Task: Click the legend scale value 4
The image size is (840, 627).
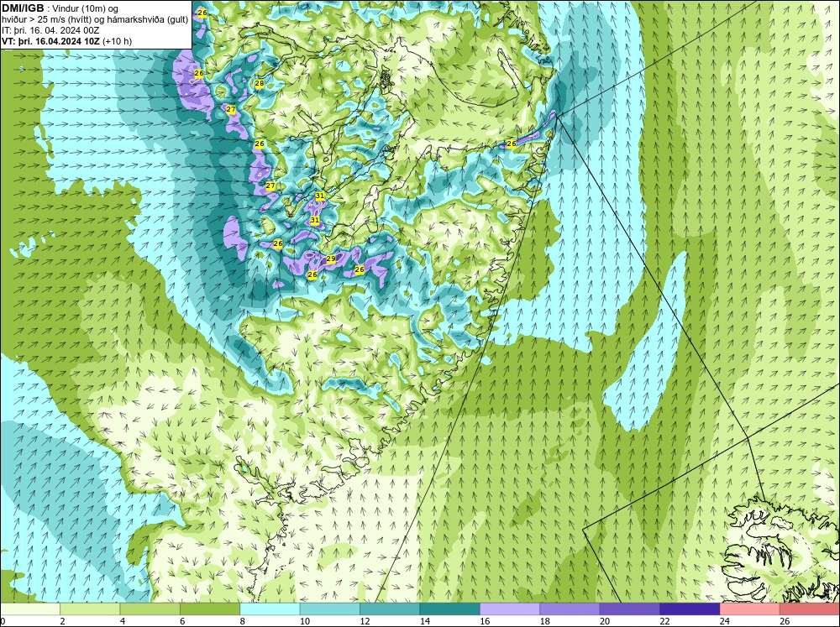Action: (x=123, y=621)
